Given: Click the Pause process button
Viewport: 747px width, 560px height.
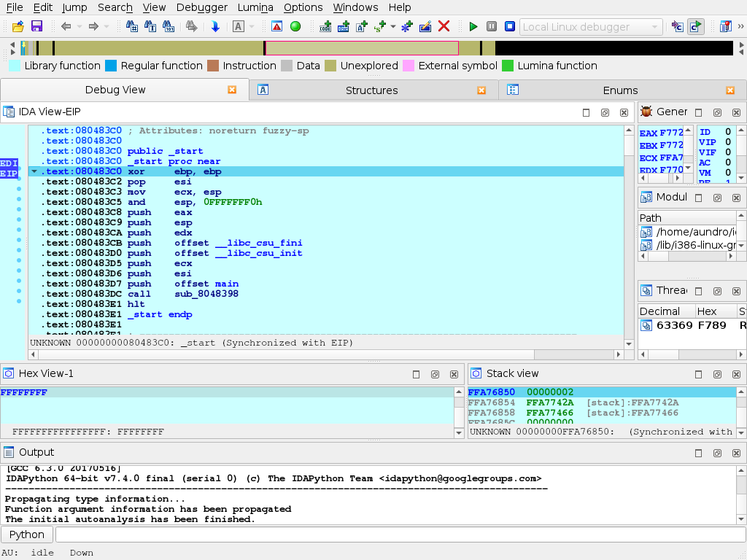Looking at the screenshot, I should (x=492, y=27).
